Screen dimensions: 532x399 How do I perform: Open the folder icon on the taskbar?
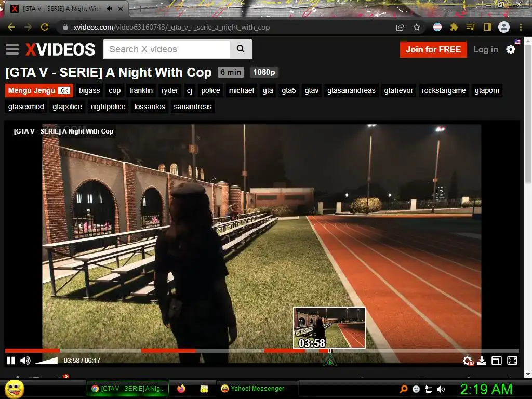(204, 389)
